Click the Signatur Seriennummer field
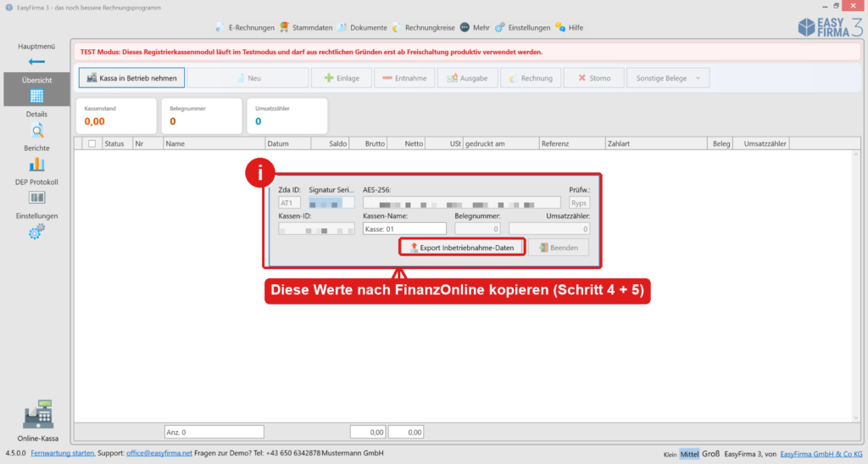Viewport: 868px width, 464px height. click(x=331, y=203)
